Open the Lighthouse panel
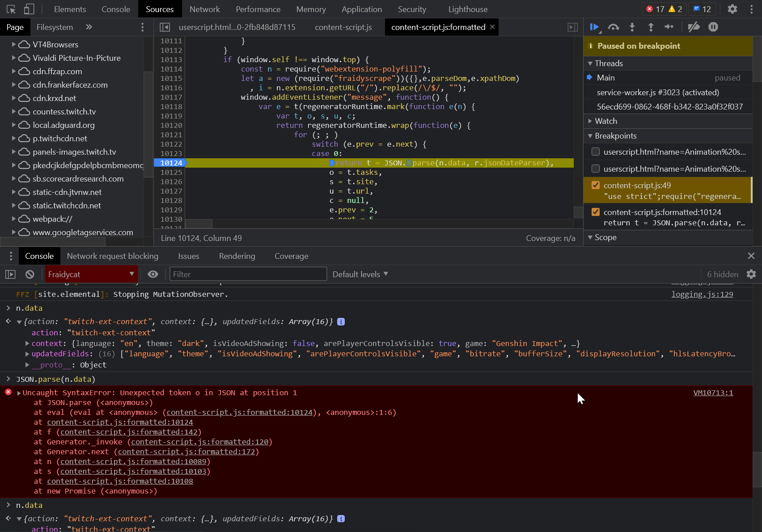Screen dimensions: 762x532 [x=468, y=9]
